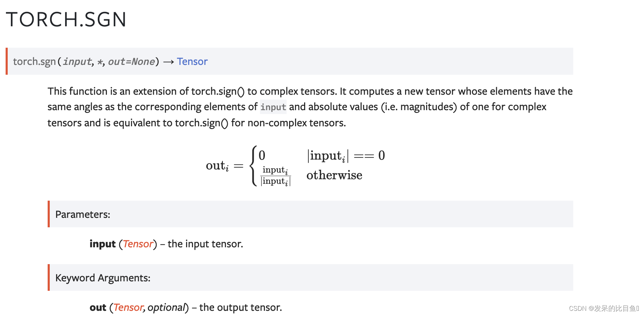Click the inline code word input

273,107
